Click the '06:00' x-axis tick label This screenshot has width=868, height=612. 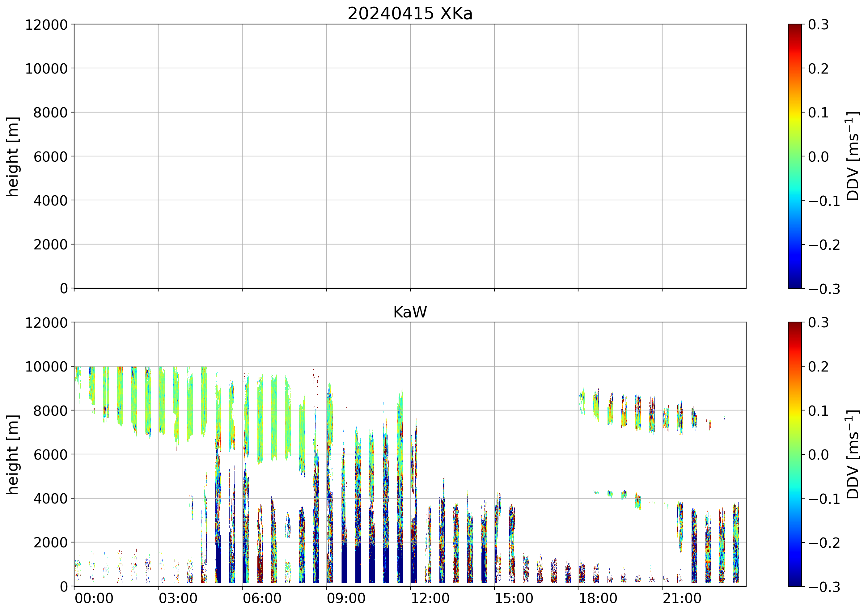pyautogui.click(x=262, y=599)
